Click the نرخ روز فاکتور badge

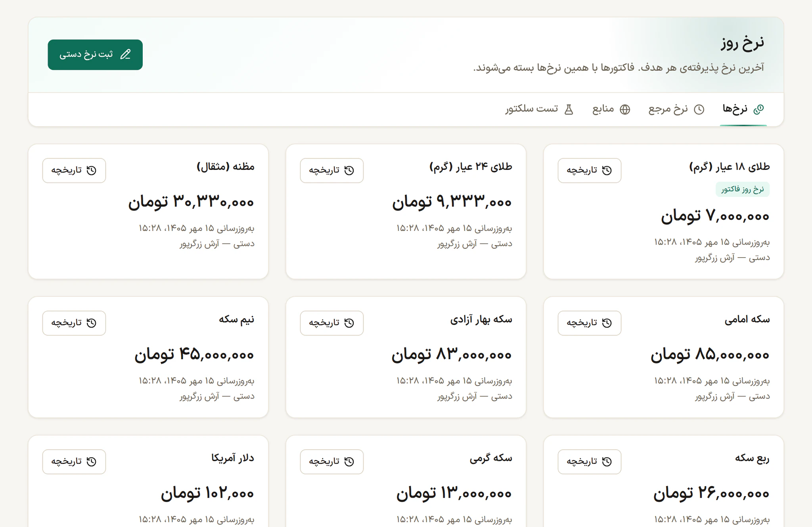(743, 189)
